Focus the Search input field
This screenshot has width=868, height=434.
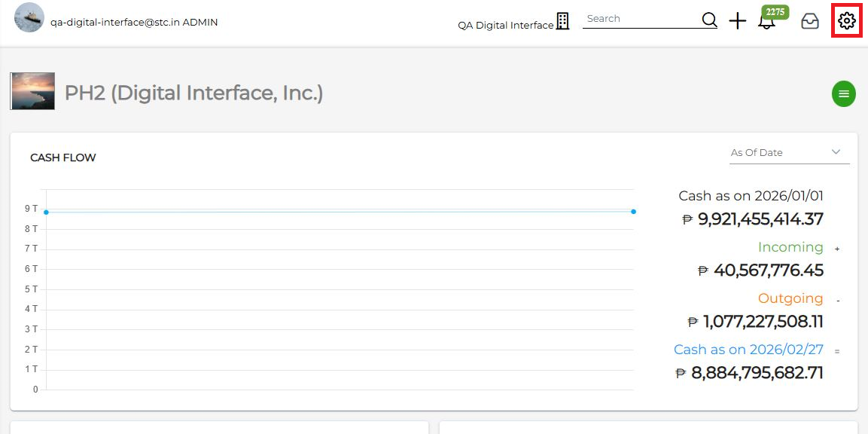pos(640,19)
